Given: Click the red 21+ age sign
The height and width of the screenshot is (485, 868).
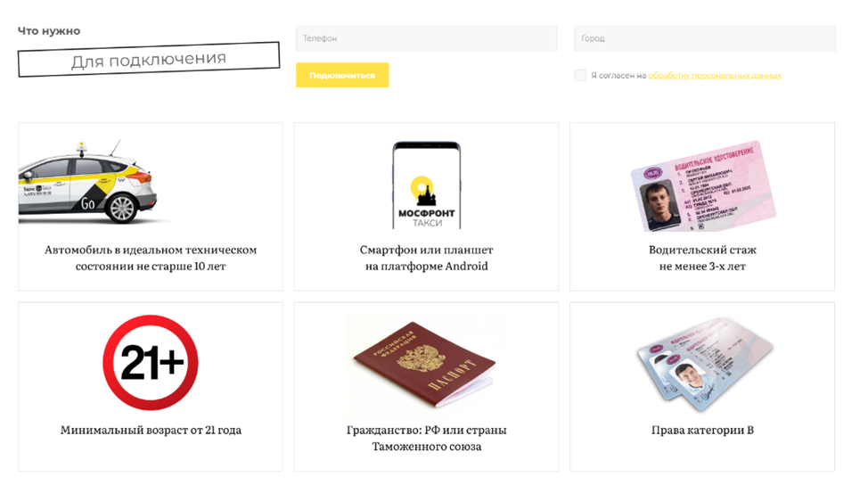Looking at the screenshot, I should (x=151, y=363).
